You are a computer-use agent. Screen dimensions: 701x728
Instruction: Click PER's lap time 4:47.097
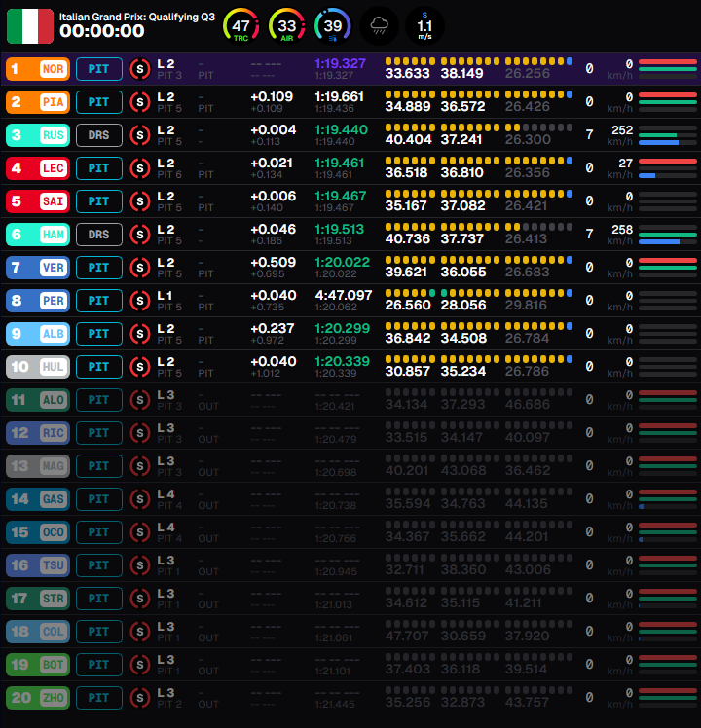[344, 295]
